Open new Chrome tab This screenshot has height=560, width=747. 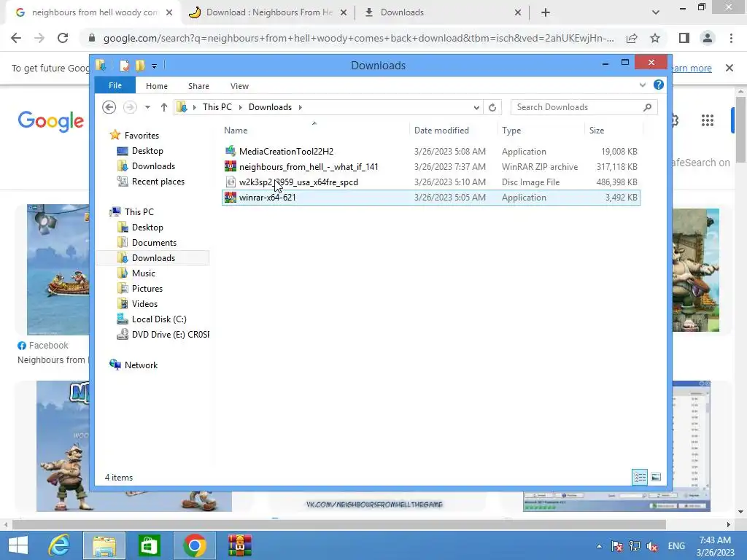[x=546, y=12]
